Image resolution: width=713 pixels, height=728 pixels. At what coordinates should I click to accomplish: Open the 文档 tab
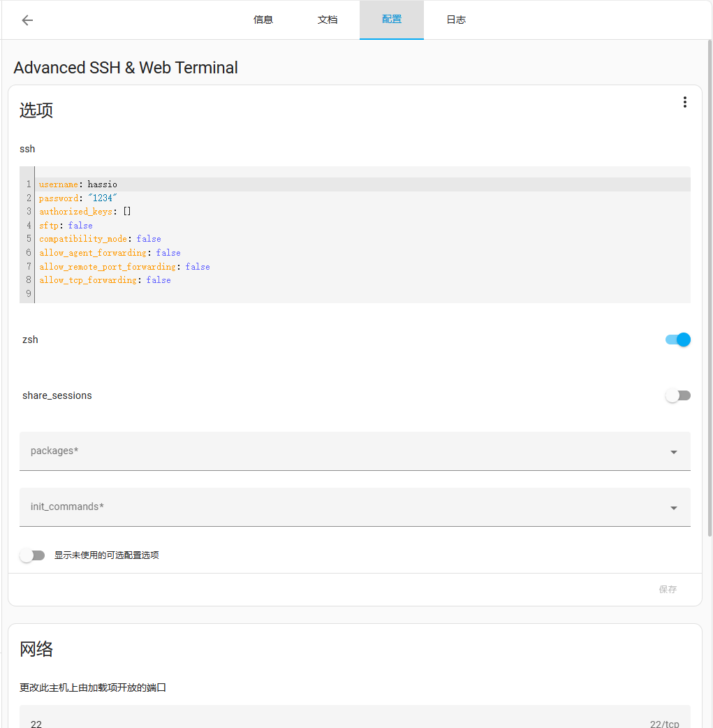pos(328,20)
